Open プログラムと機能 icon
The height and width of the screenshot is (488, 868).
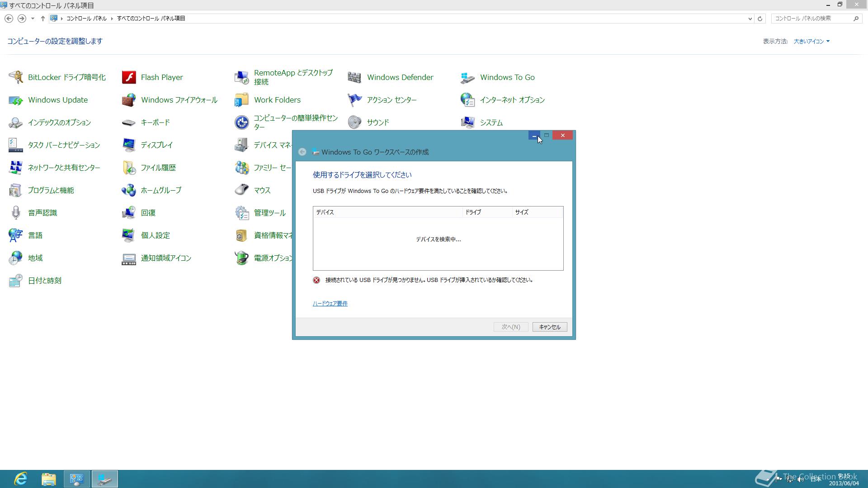click(x=16, y=190)
